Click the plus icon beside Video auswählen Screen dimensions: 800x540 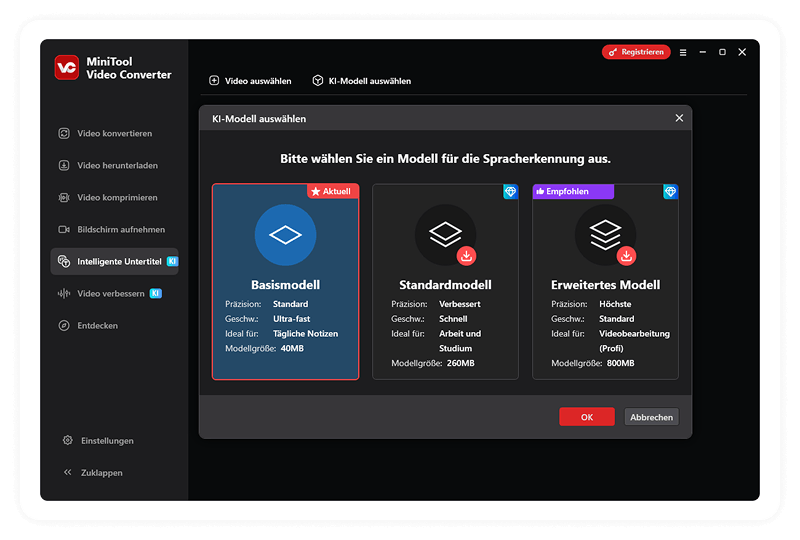coord(214,81)
